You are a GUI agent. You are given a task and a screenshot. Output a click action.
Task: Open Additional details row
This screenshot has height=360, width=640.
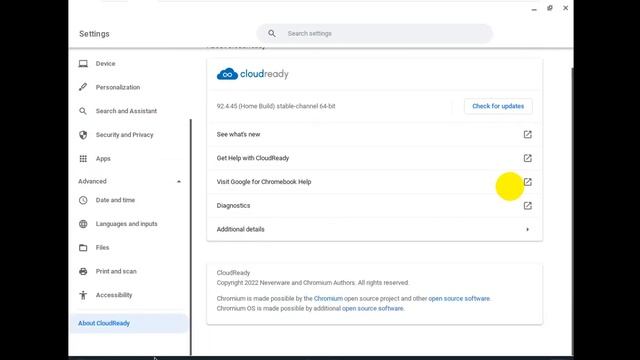pyautogui.click(x=374, y=229)
